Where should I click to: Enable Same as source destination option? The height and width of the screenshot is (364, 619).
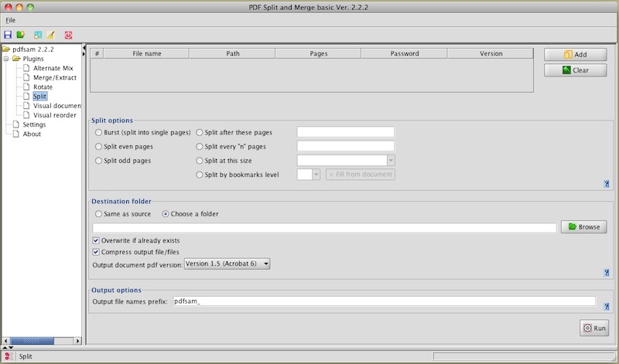pyautogui.click(x=98, y=214)
